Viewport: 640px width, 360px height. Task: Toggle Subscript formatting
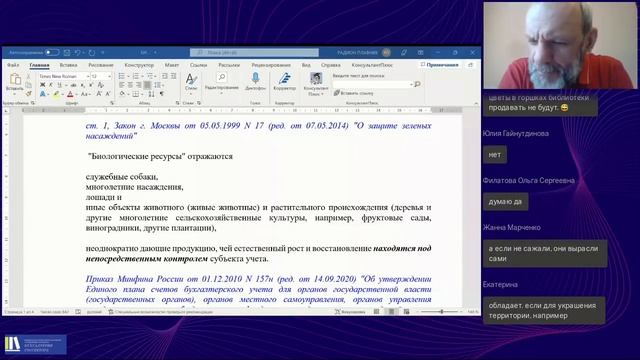click(x=82, y=85)
